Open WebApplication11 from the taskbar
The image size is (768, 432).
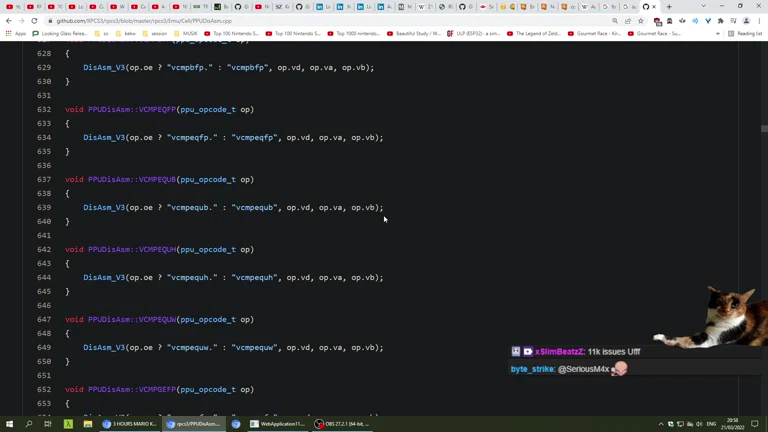point(278,424)
